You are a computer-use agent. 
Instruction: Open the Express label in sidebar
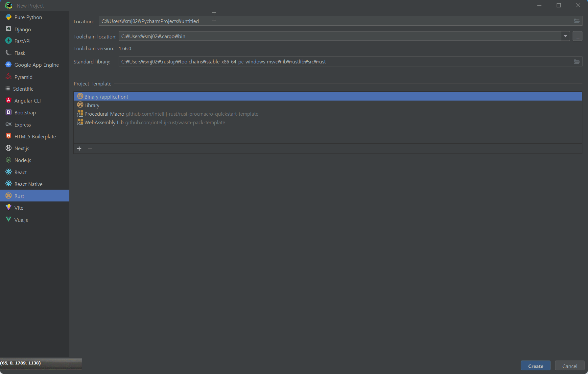22,125
